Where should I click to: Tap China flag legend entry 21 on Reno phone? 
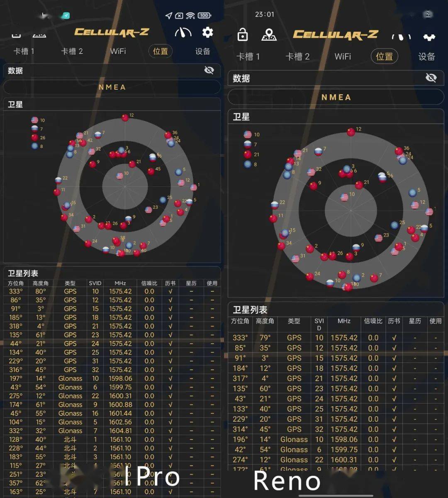pyautogui.click(x=252, y=154)
